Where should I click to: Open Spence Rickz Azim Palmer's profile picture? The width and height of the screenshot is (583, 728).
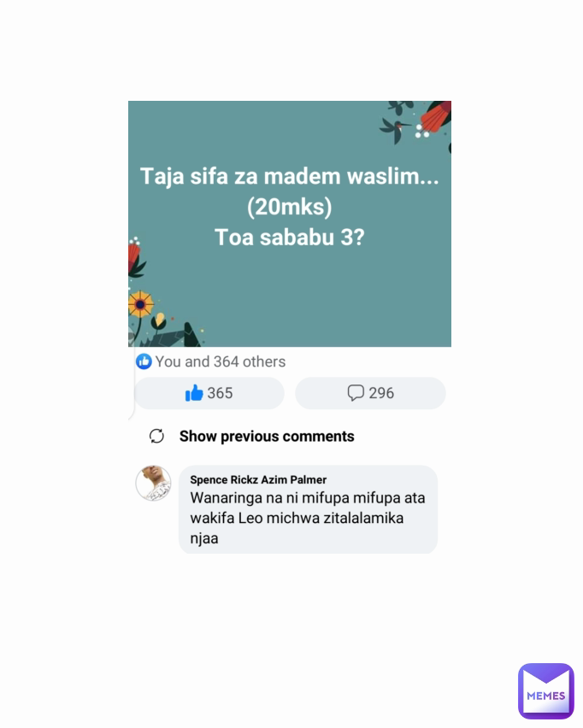point(153,483)
